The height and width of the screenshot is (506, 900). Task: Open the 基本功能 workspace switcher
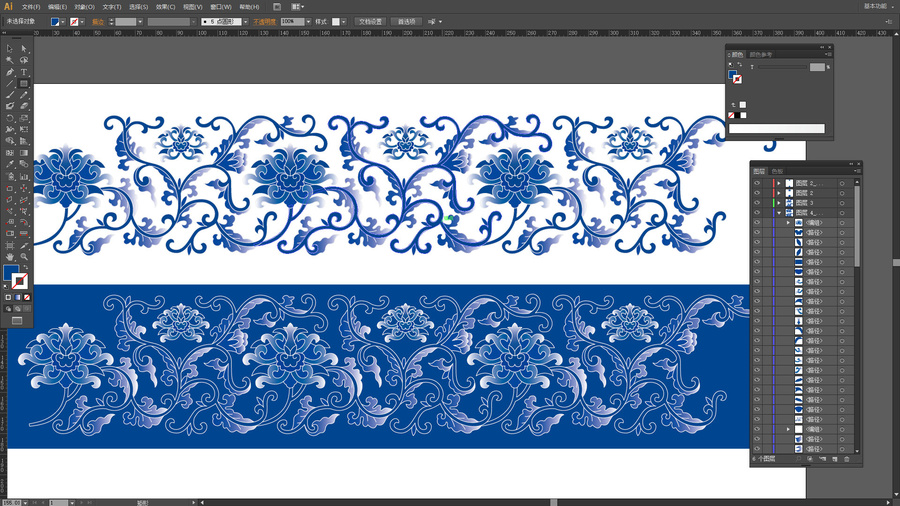878,6
